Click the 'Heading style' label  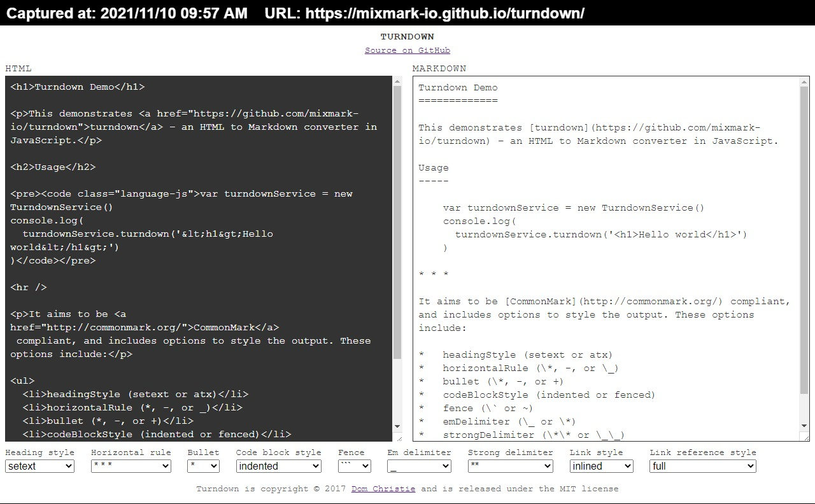pos(40,452)
